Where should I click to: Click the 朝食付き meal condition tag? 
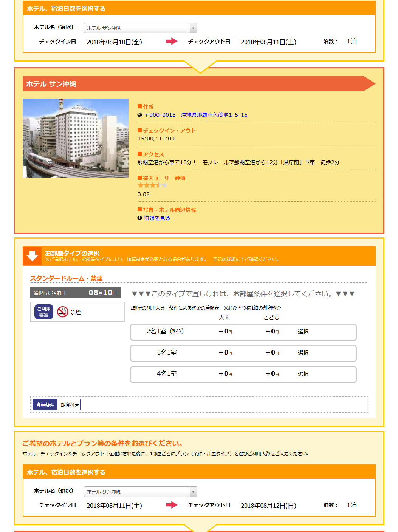coord(70,405)
